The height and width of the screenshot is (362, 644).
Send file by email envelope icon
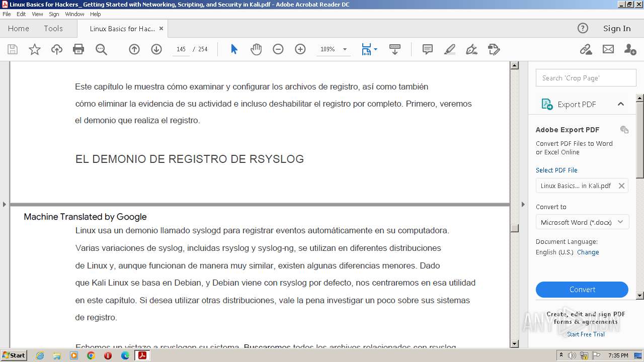608,49
